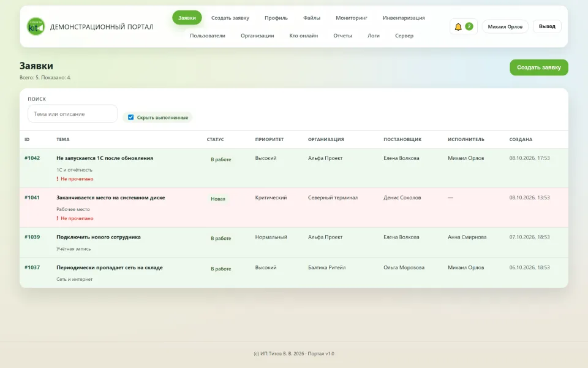Open ticket #1041
The image size is (588, 368).
click(32, 197)
